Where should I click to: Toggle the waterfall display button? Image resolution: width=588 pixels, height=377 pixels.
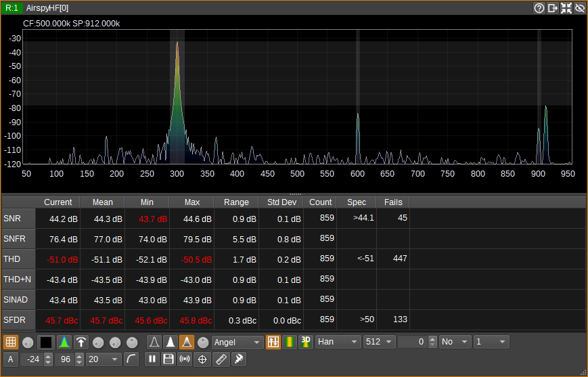click(290, 342)
